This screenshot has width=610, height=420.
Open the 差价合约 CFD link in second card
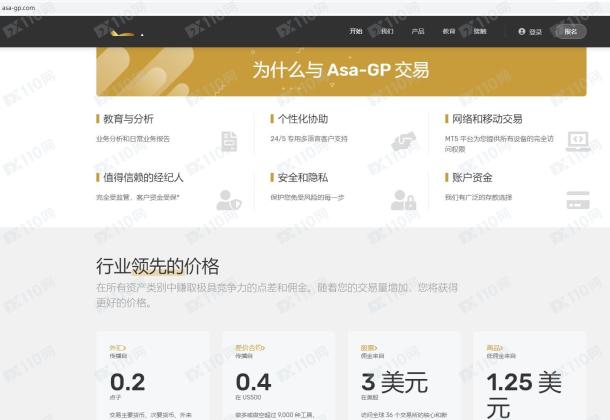(x=250, y=348)
